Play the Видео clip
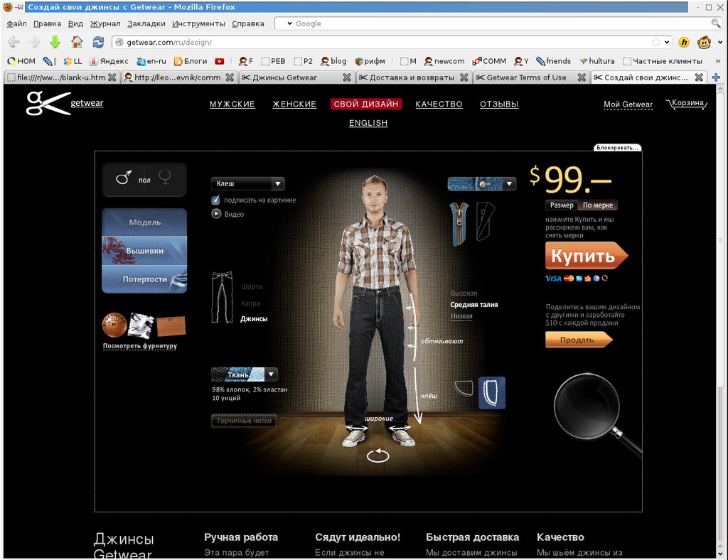This screenshot has height=560, width=728. click(x=216, y=214)
